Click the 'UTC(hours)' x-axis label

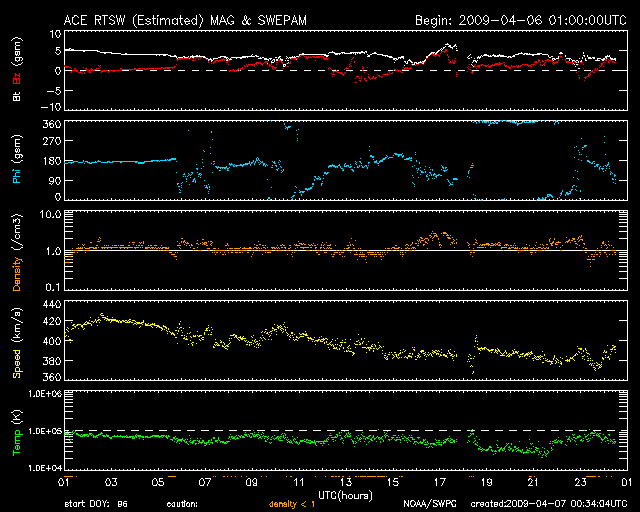345,495
